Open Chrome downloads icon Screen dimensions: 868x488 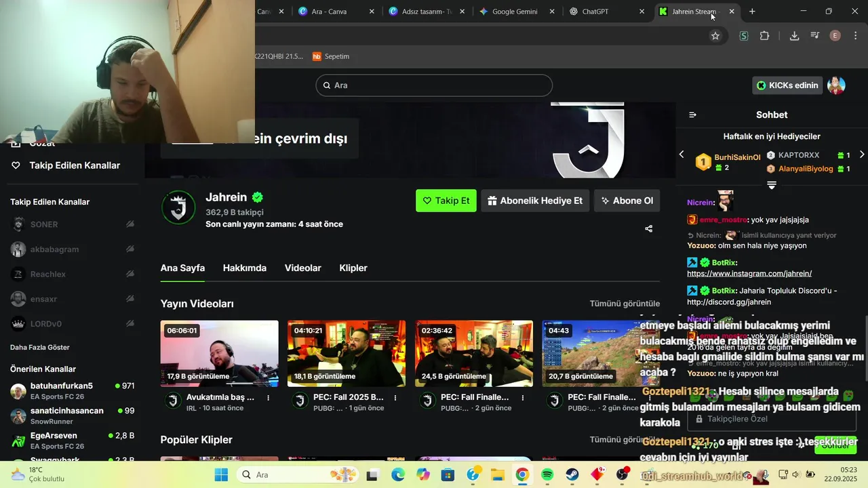click(x=794, y=36)
